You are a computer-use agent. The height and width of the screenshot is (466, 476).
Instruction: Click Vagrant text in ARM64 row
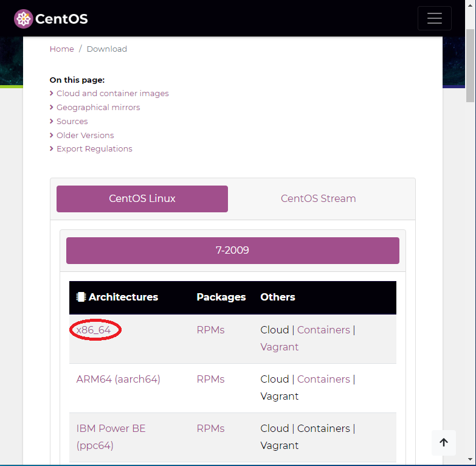point(279,396)
